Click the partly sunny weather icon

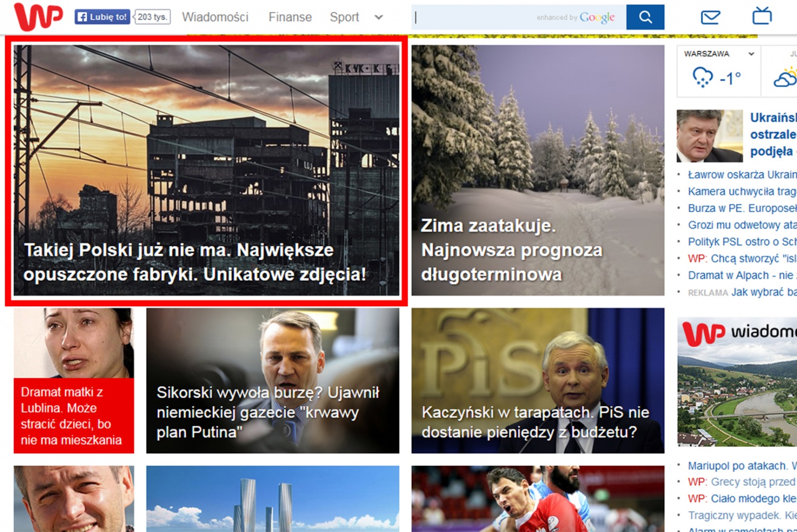785,77
